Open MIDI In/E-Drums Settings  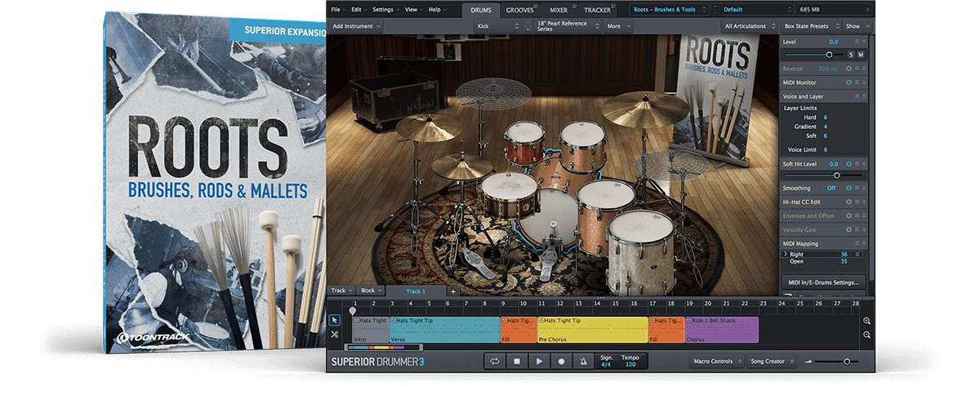pyautogui.click(x=825, y=282)
